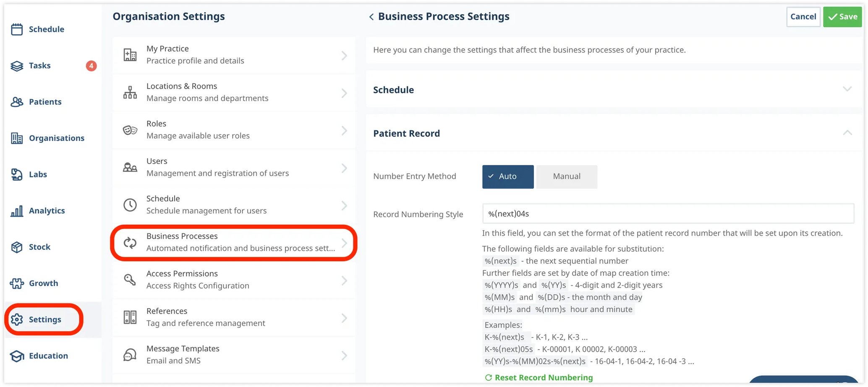Screen dimensions: 868x387
Task: Select the Schedule calendar icon
Action: click(x=16, y=29)
